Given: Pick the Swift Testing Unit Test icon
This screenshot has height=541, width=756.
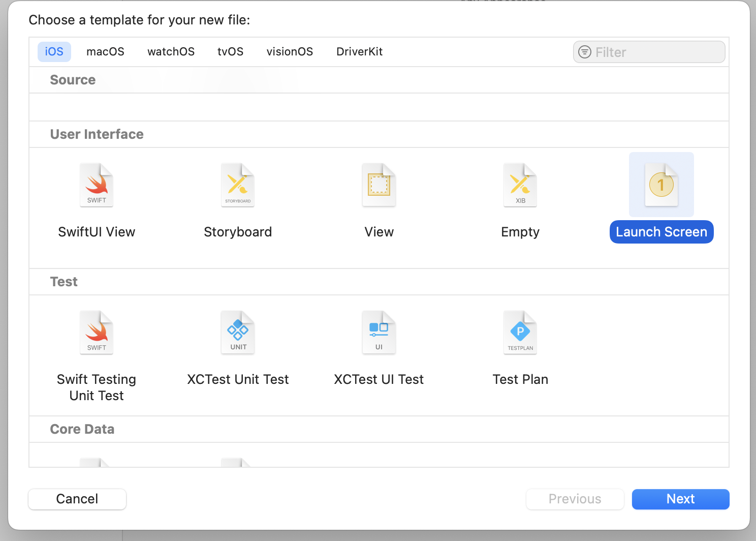Looking at the screenshot, I should [97, 333].
